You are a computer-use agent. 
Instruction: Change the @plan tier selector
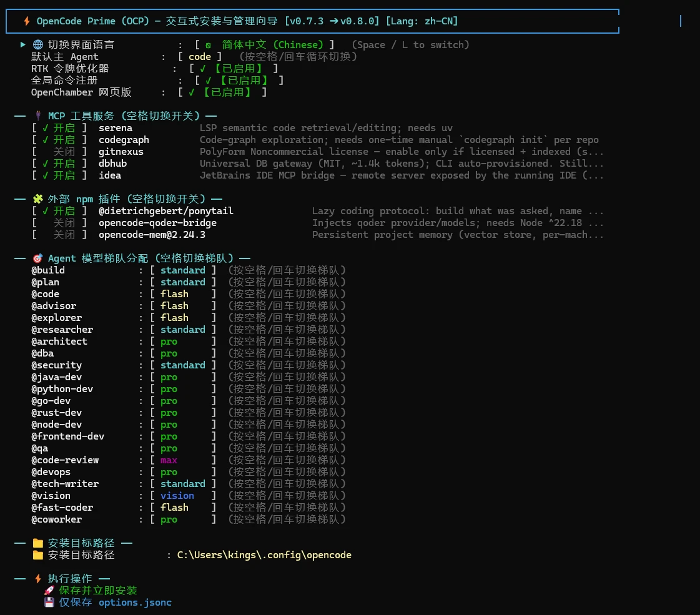tap(183, 282)
